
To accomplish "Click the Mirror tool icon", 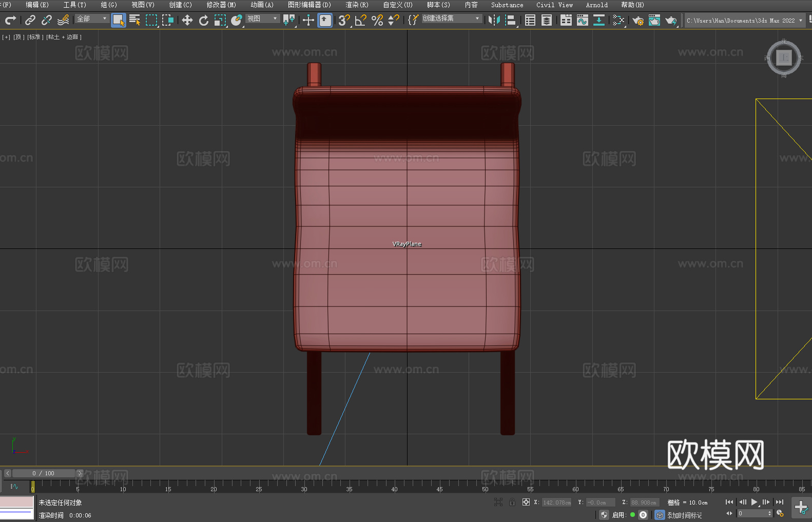I will [494, 20].
